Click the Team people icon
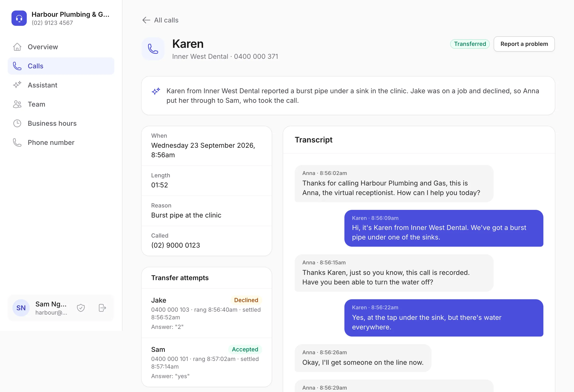 tap(17, 104)
